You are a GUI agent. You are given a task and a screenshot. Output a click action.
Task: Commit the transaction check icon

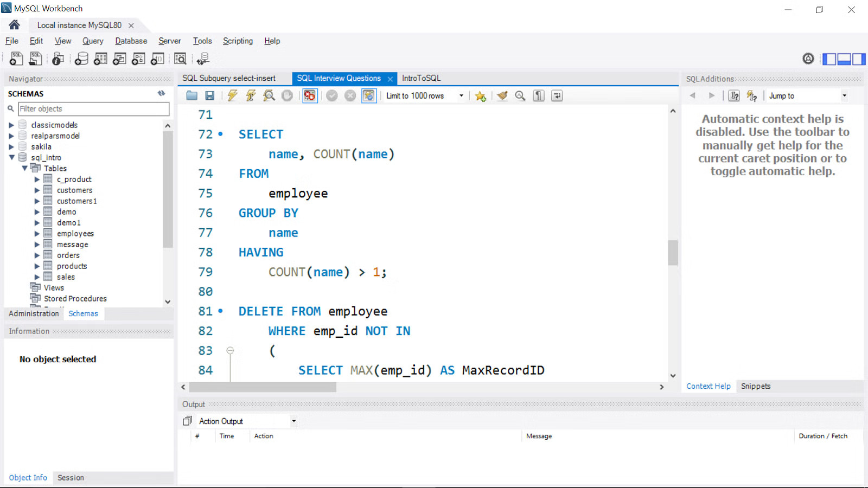(x=332, y=96)
